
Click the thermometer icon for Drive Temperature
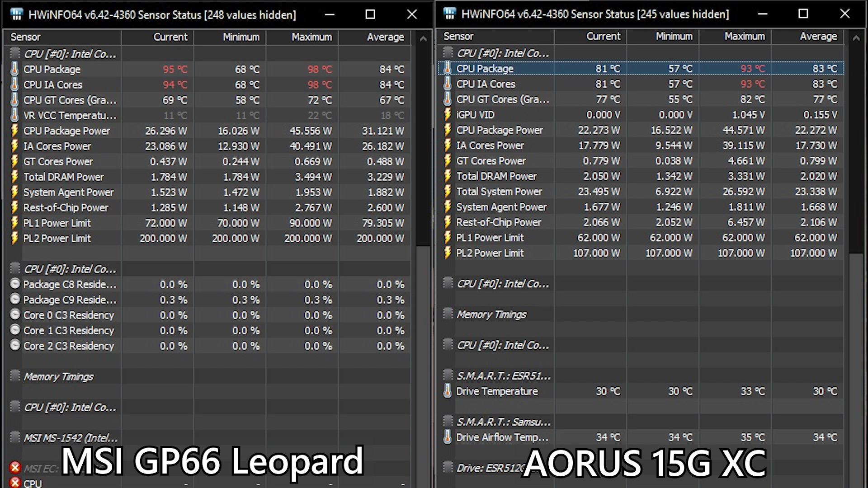(448, 391)
